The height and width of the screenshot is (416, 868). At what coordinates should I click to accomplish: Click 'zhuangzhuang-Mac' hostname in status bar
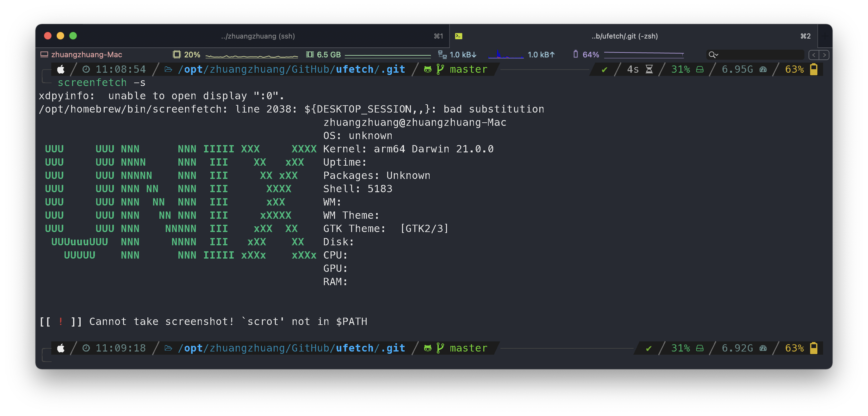(87, 55)
